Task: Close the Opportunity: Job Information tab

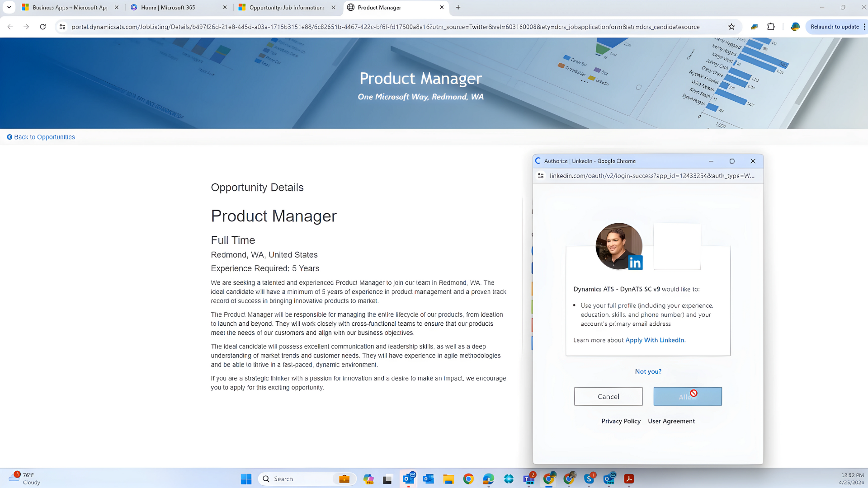Action: click(333, 7)
